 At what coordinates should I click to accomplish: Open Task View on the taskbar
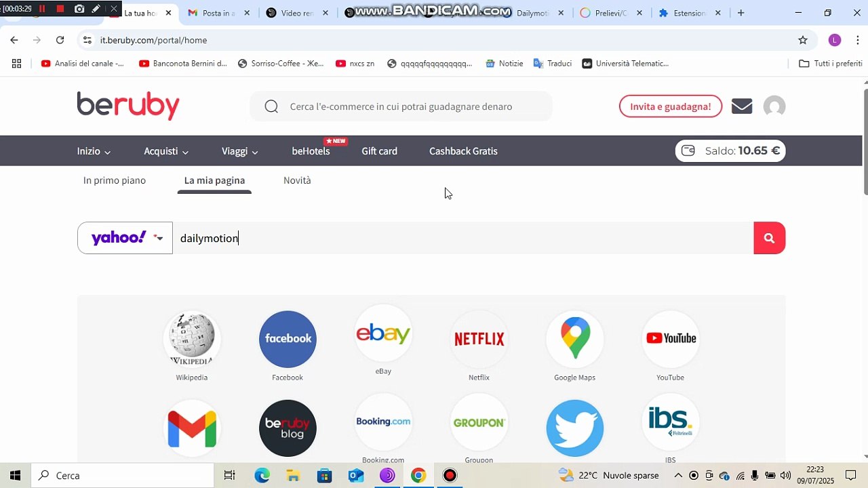click(x=229, y=475)
